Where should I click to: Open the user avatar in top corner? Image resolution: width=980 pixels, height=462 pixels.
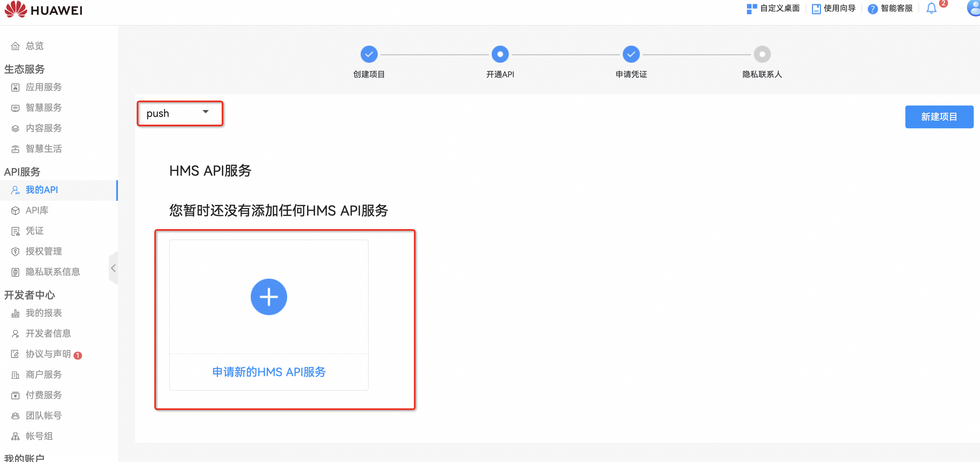pos(973,8)
